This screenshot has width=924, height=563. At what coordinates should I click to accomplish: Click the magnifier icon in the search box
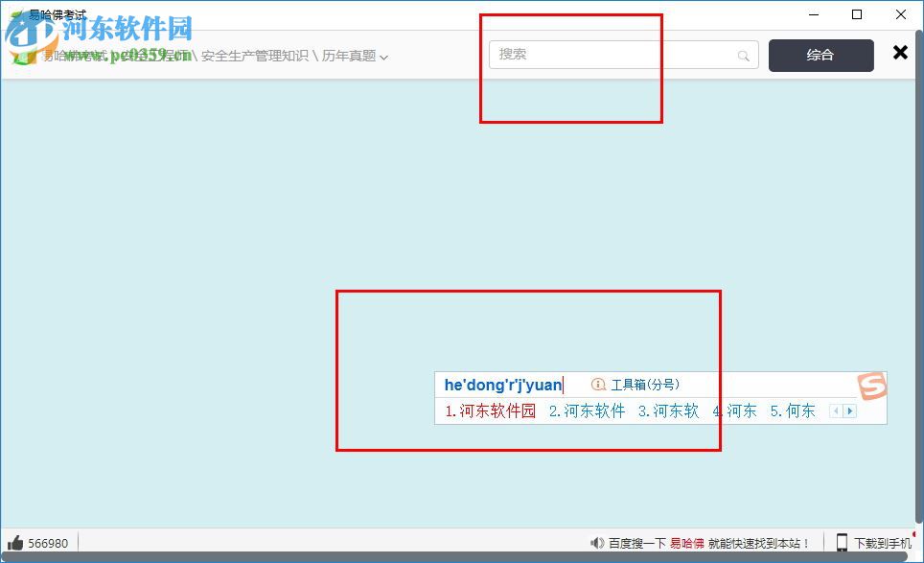pyautogui.click(x=743, y=55)
